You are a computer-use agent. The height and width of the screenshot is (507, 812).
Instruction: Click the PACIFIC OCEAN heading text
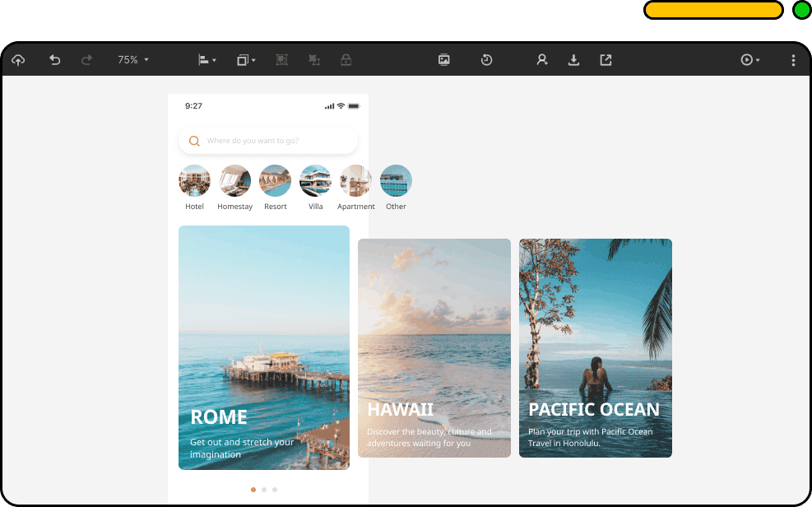pos(593,410)
